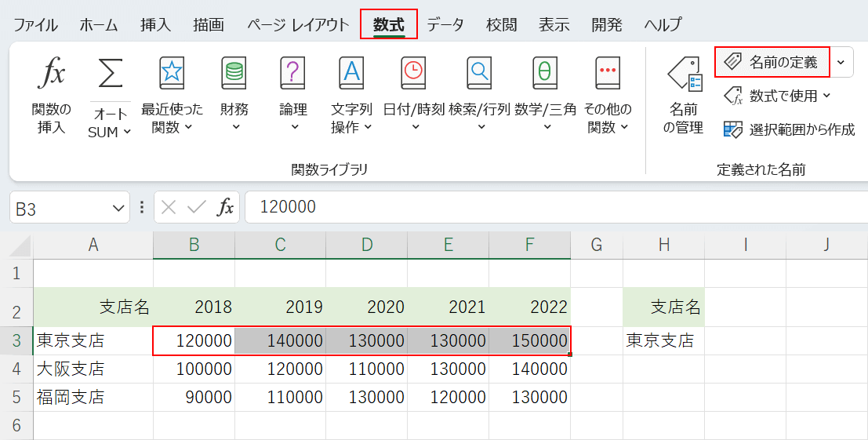Screen dimensions: 868x440
Task: Select cell H3 containing 東京支店
Action: (663, 340)
